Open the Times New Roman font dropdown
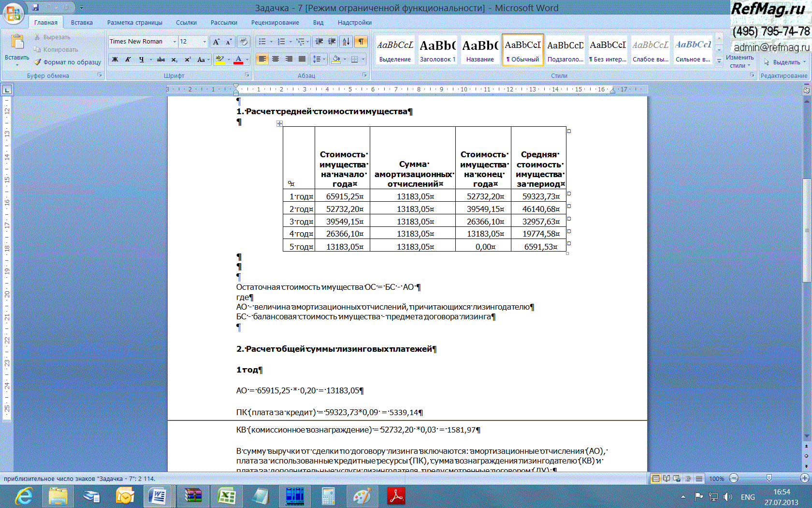Image resolution: width=812 pixels, height=508 pixels. point(174,42)
